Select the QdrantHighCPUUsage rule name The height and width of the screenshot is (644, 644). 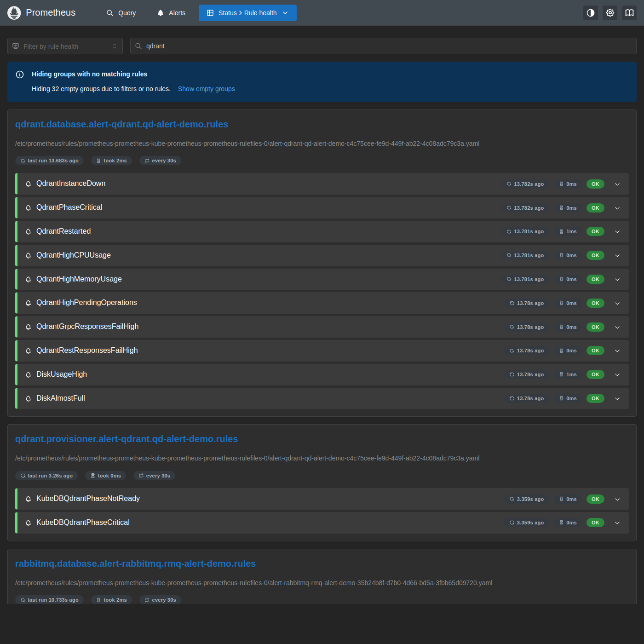tap(74, 255)
